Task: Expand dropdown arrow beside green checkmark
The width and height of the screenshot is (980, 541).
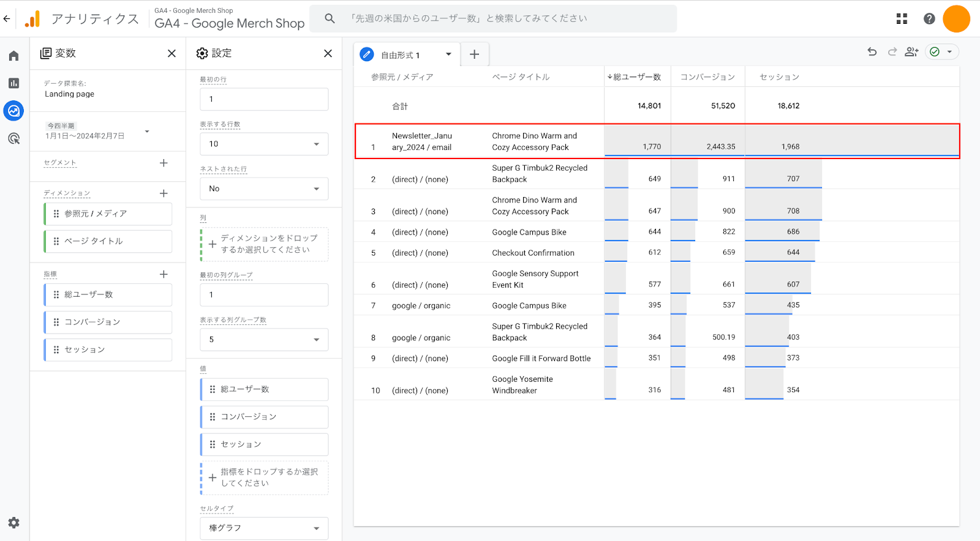Action: click(x=949, y=52)
